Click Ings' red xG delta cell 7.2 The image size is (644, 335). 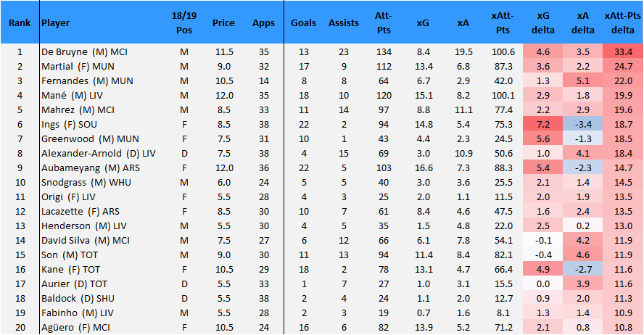(542, 125)
